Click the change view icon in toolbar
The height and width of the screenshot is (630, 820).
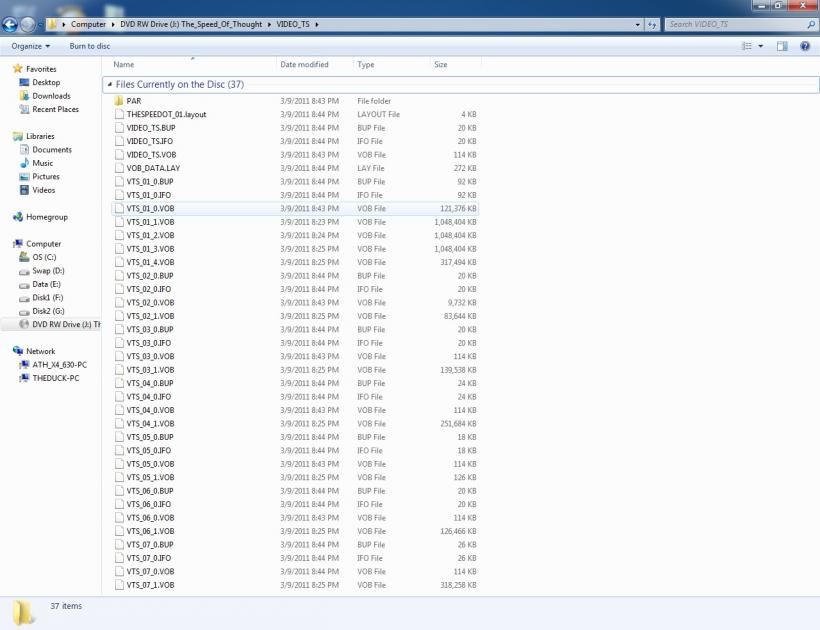(x=747, y=46)
